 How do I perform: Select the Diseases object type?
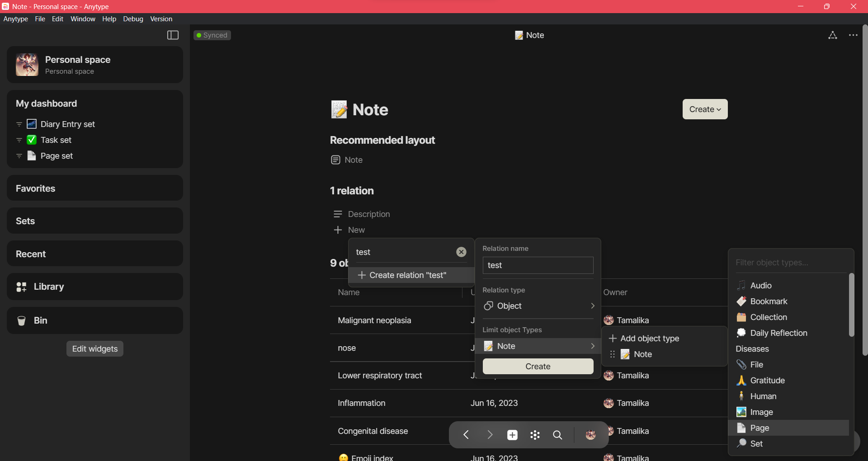788,349
